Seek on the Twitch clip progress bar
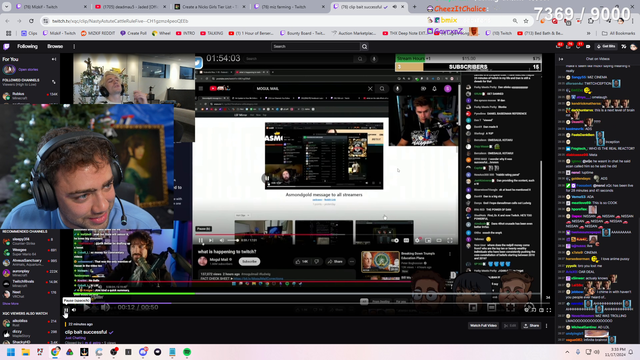Viewport: 640px width, 360px height. (307, 303)
